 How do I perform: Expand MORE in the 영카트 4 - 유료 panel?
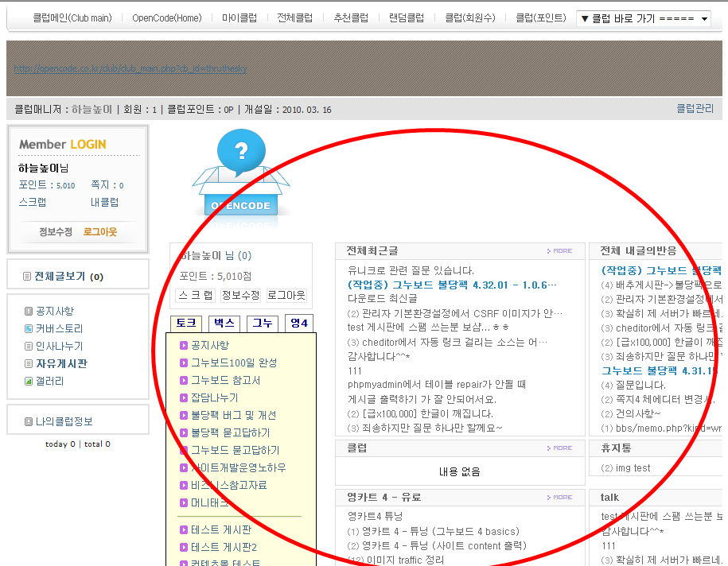[x=559, y=498]
